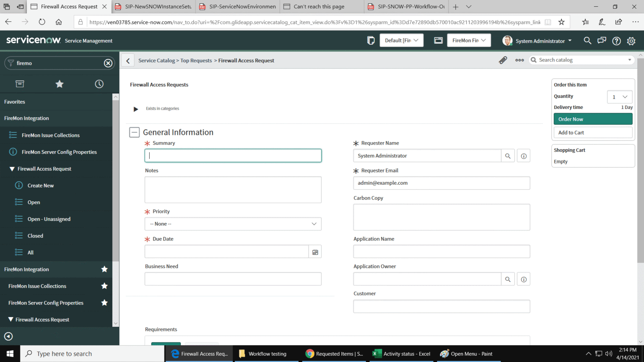The height and width of the screenshot is (362, 644).
Task: Open the Connect chat icon in header
Action: (601, 41)
